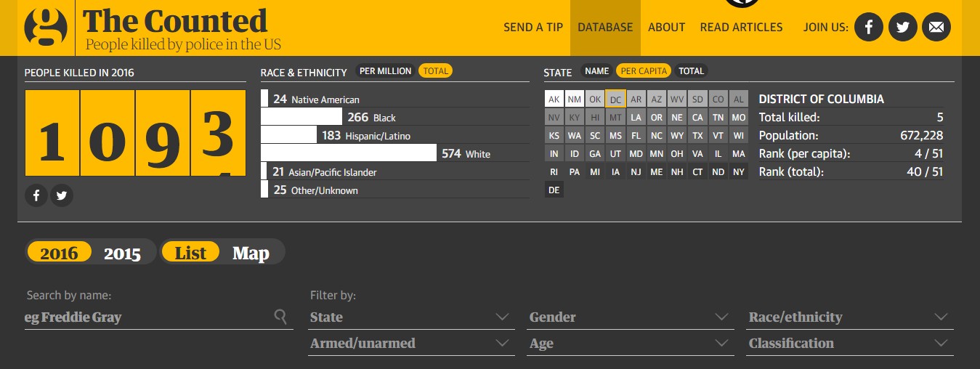Expand the State filter dropdown
The width and height of the screenshot is (980, 369).
(x=410, y=317)
